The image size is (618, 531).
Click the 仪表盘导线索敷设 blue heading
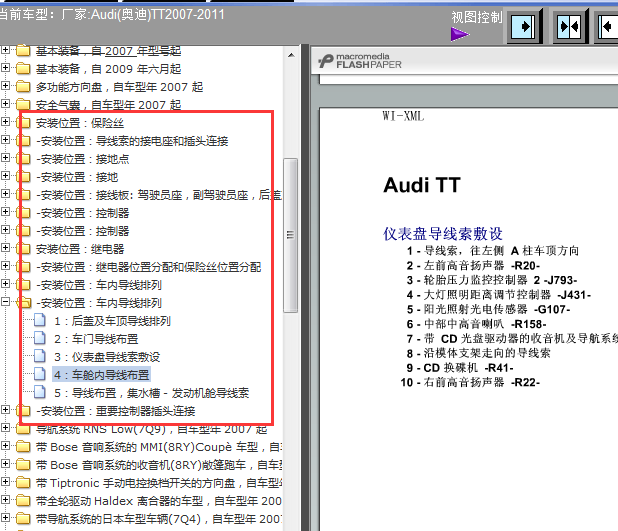(443, 234)
